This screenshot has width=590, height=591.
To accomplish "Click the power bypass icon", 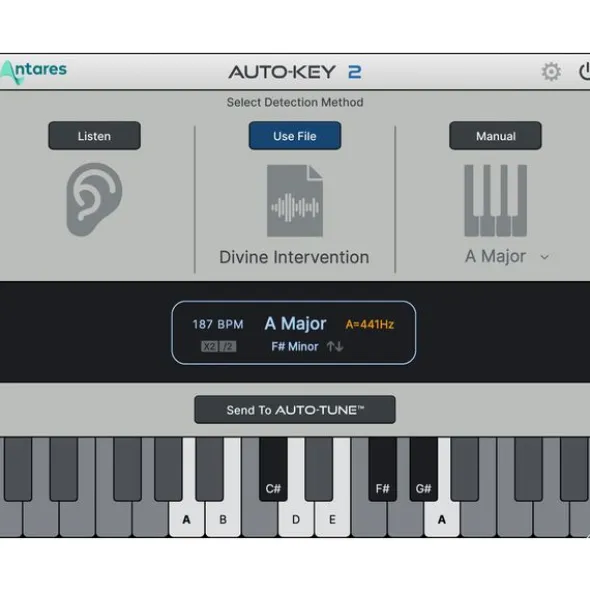I will pos(584,72).
